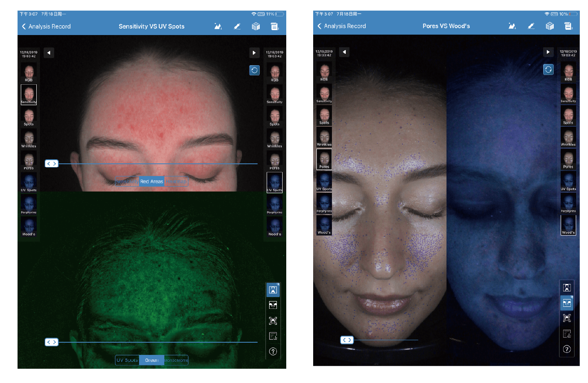Click the focus capture view icon
The width and height of the screenshot is (588, 383).
click(x=273, y=321)
